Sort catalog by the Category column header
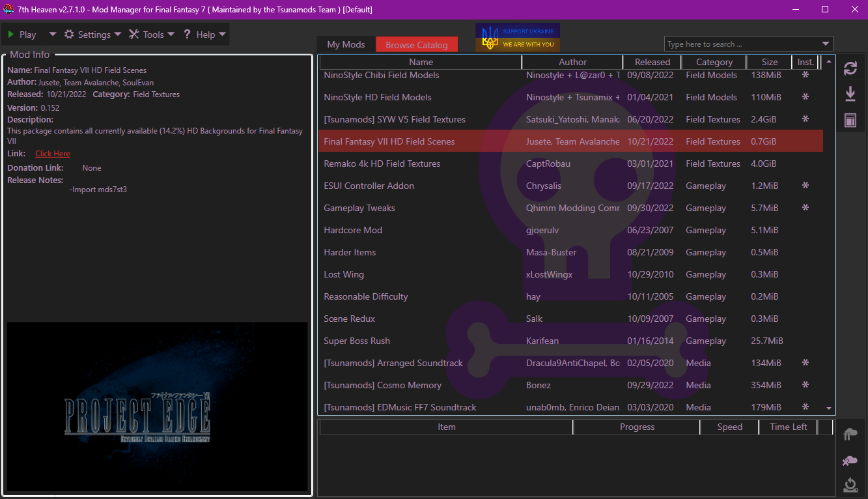This screenshot has width=868, height=499. 714,62
